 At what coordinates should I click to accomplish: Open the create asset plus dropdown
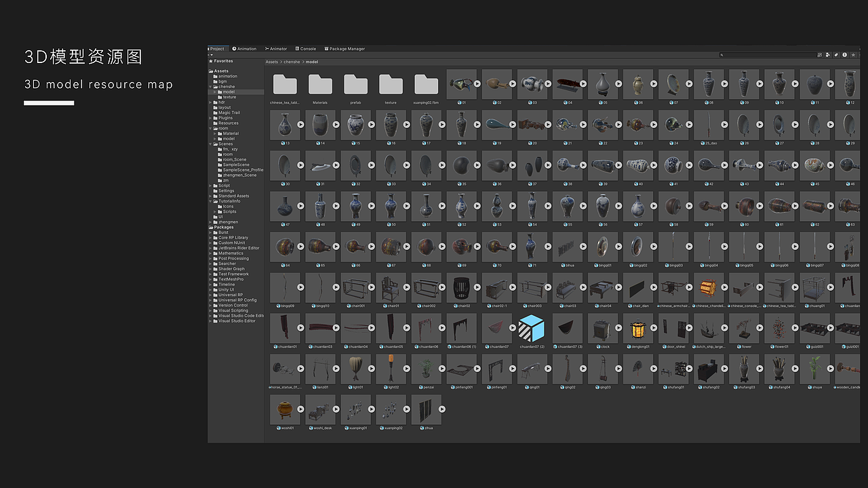click(x=211, y=55)
